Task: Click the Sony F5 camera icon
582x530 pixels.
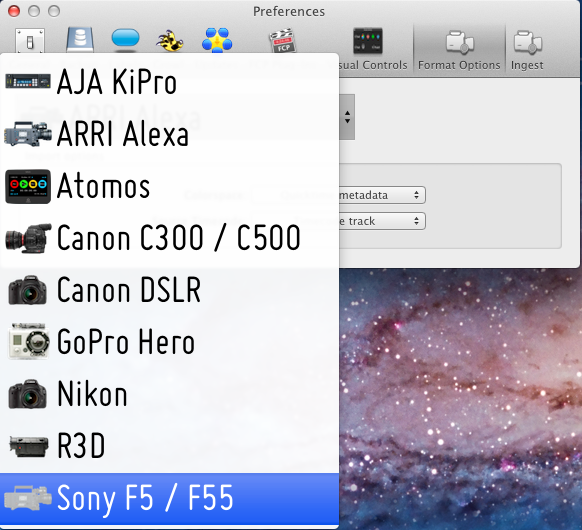Action: 28,498
